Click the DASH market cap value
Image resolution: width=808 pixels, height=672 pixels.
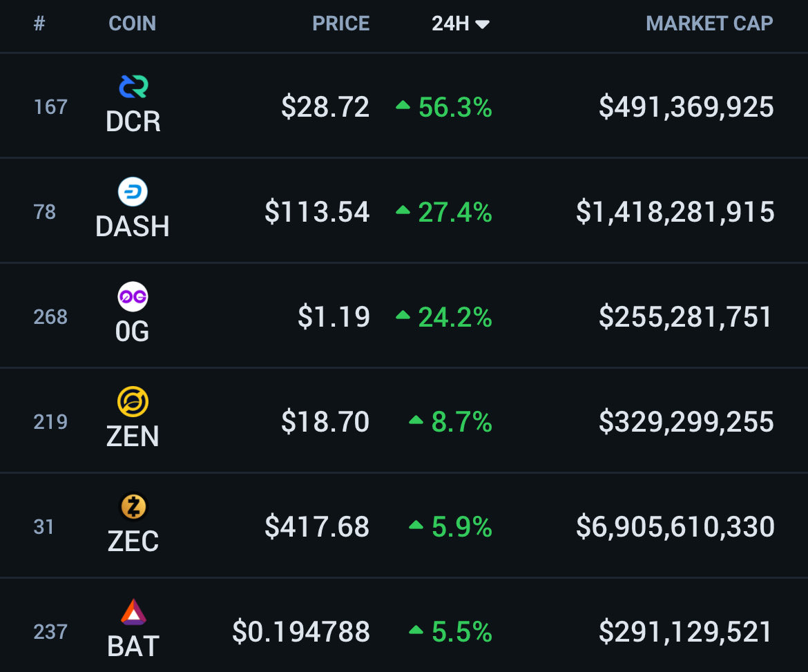(675, 212)
